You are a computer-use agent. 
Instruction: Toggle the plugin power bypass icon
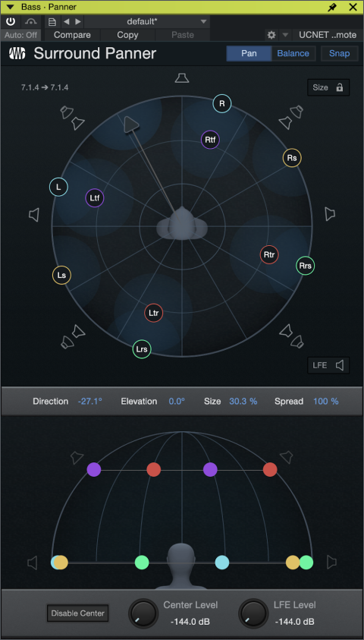11,21
